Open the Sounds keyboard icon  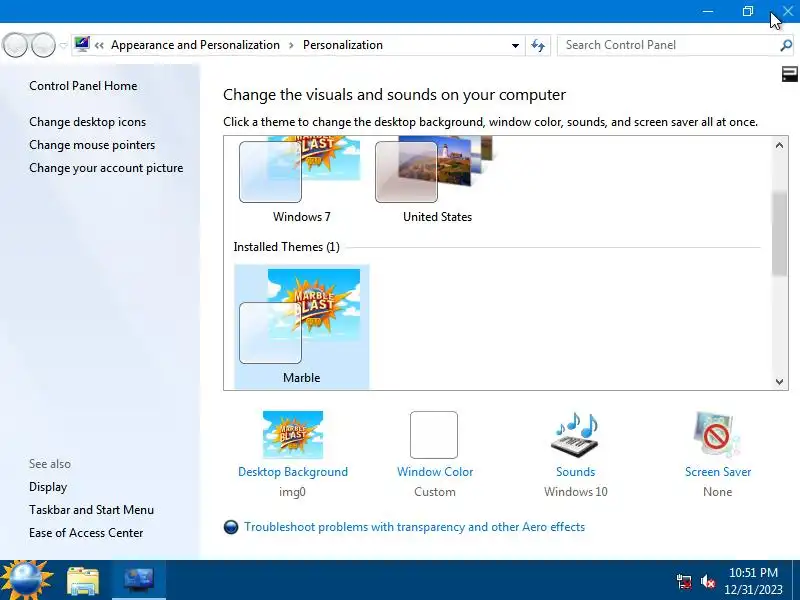[x=575, y=435]
